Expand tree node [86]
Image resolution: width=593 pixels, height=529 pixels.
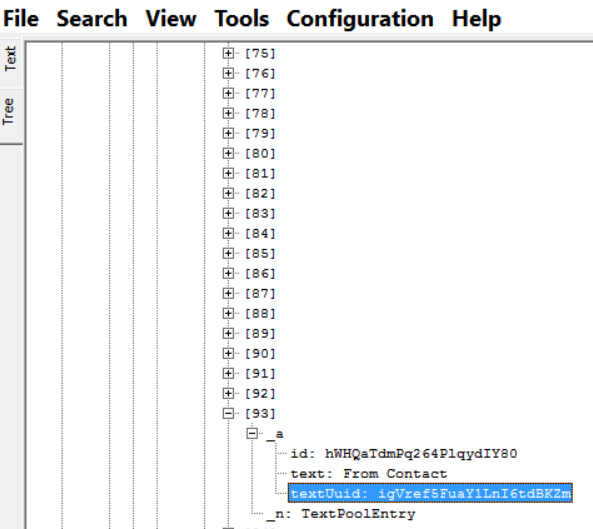[228, 273]
